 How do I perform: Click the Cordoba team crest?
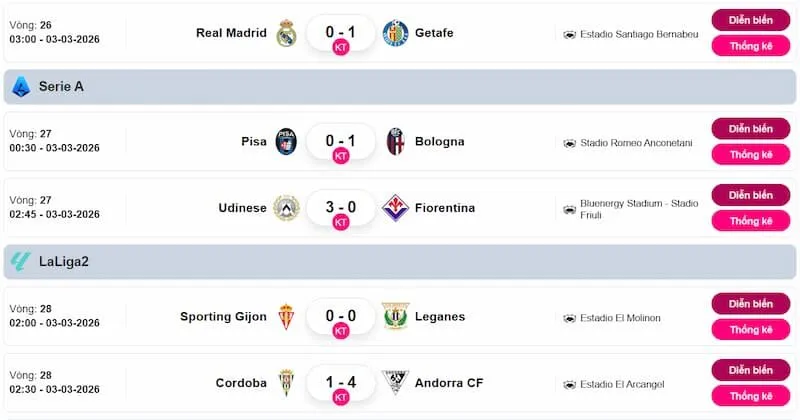point(286,383)
